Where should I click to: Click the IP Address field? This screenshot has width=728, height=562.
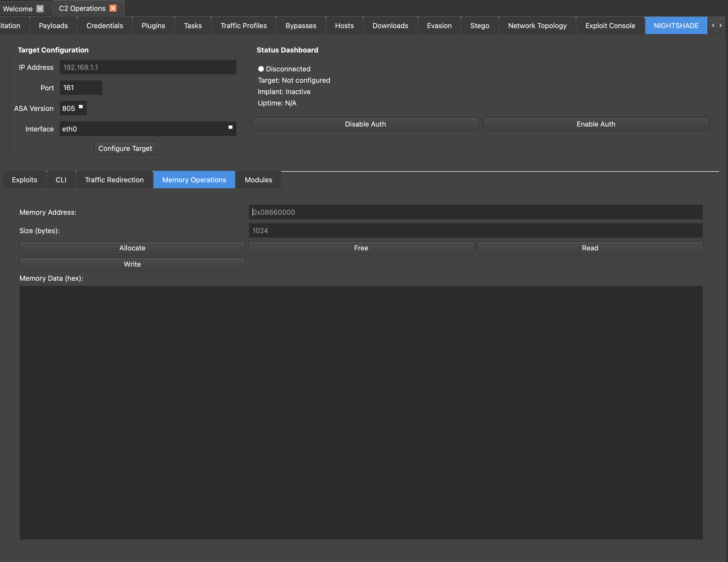coord(148,67)
